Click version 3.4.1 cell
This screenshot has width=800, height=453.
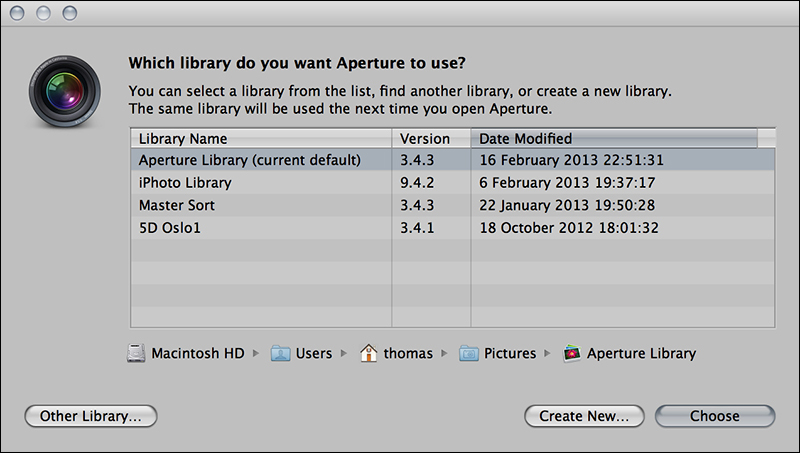click(417, 228)
